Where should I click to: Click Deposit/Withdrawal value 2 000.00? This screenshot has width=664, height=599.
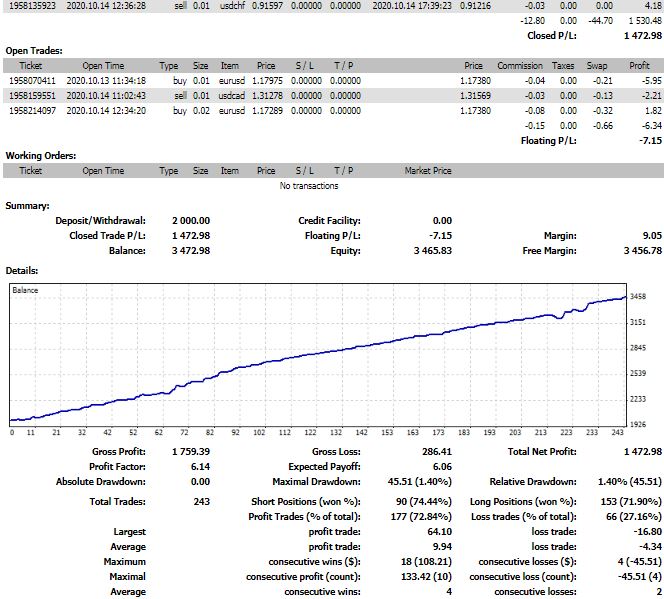coord(191,221)
